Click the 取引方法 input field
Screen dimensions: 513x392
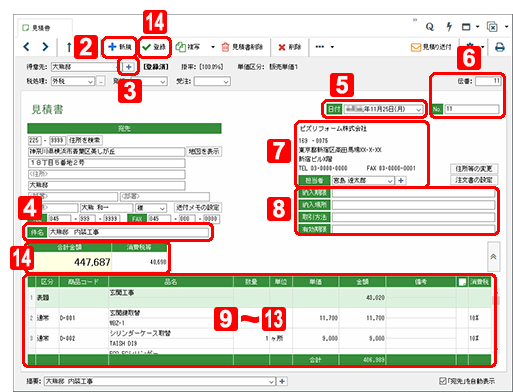(413, 217)
